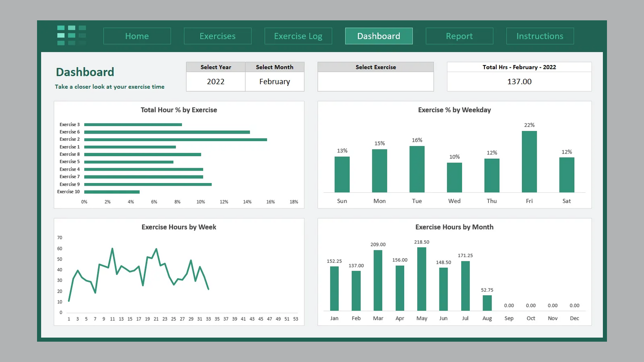
Task: Open the Home page
Action: [137, 36]
